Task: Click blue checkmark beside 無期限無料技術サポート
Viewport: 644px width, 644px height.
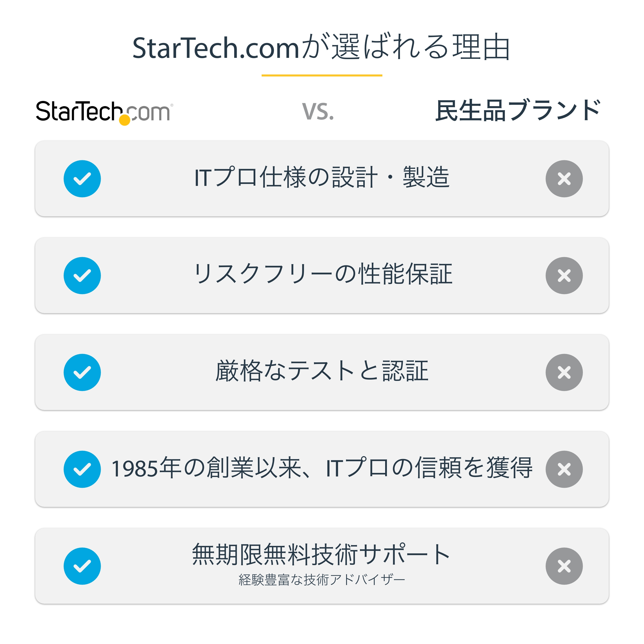Action: point(82,566)
